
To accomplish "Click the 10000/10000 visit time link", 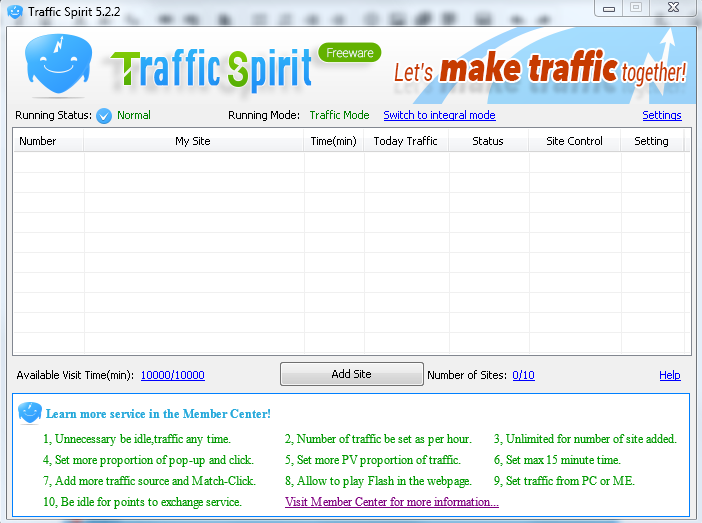I will pos(173,375).
